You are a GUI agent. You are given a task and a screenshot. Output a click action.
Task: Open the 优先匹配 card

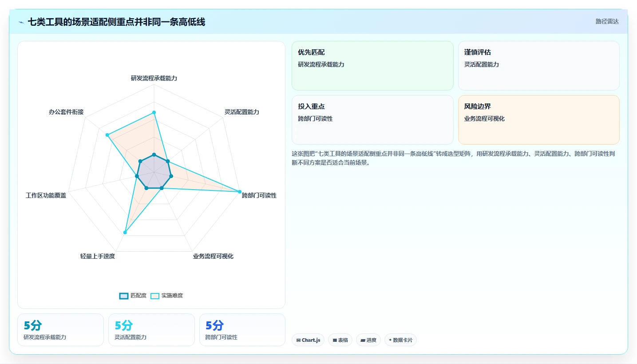click(x=372, y=66)
